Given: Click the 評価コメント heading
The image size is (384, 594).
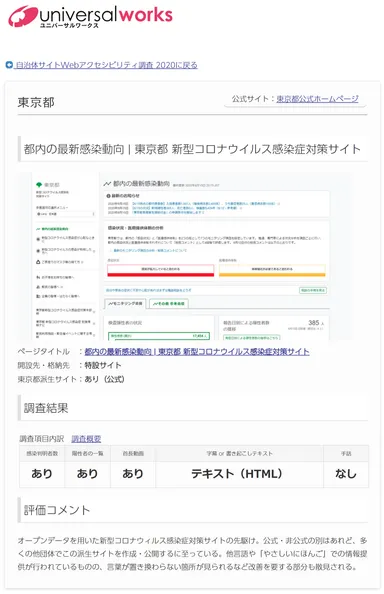Looking at the screenshot, I should 57,510.
